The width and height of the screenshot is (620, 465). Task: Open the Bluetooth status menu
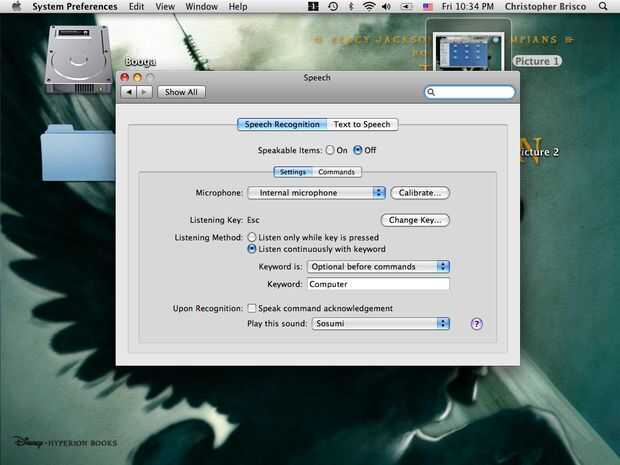(351, 6)
